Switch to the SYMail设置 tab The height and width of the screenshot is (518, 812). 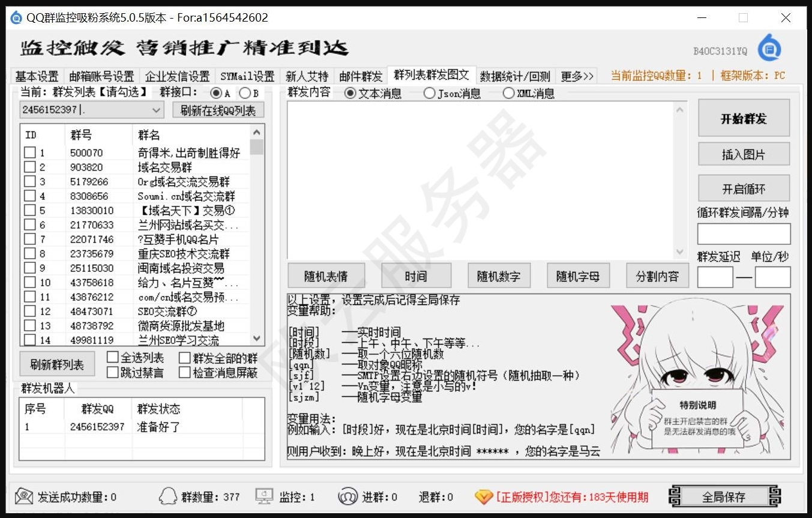pos(247,76)
